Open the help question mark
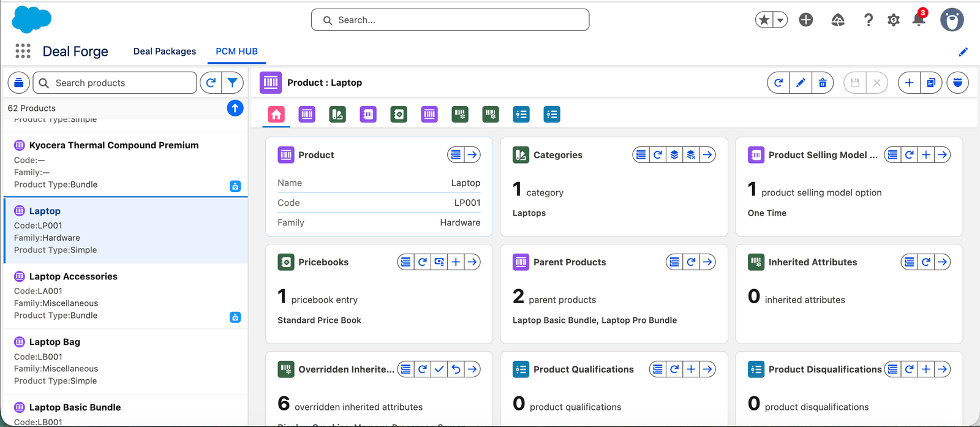The image size is (980, 427). (869, 20)
